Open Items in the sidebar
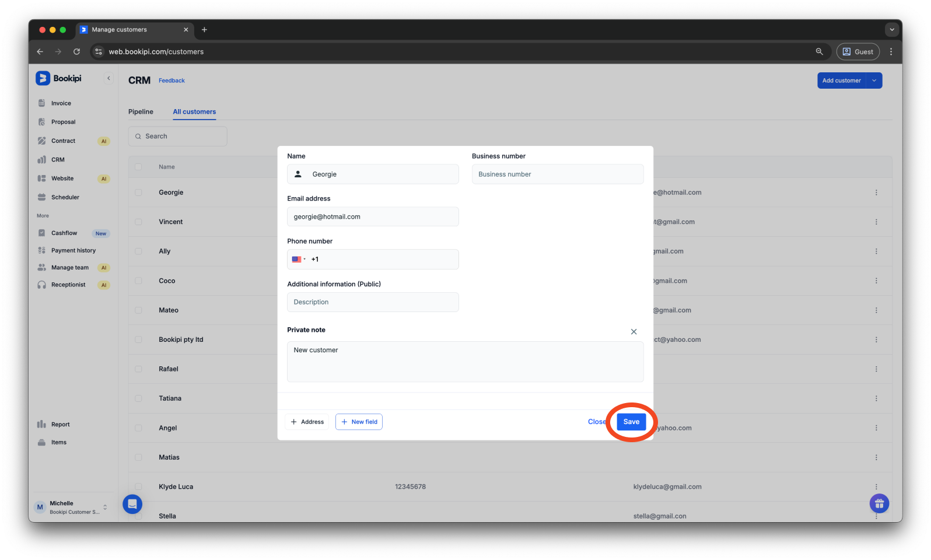931x560 pixels. (x=58, y=442)
